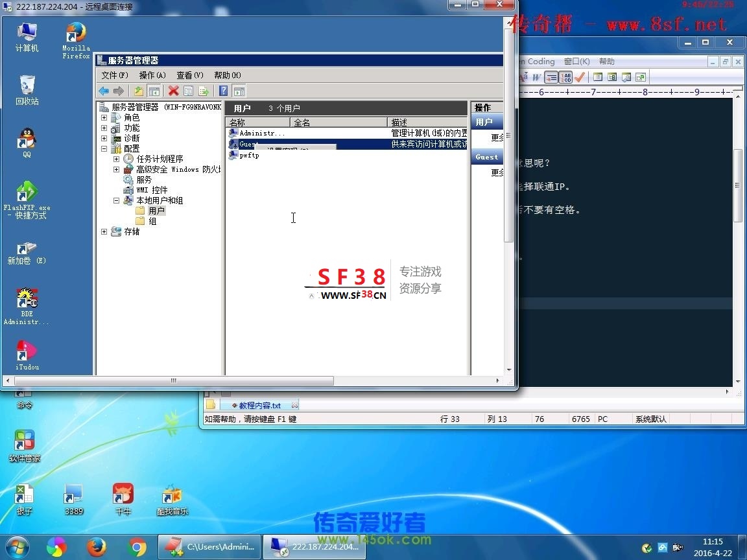Screen dimensions: 747x560
Task: Expand the 存储 tree node
Action: pos(104,232)
